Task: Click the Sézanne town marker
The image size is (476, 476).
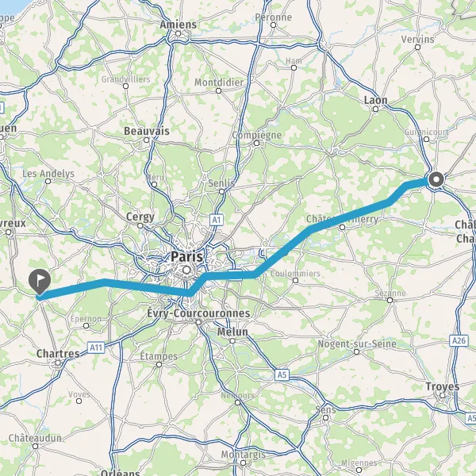Action: [x=390, y=300]
